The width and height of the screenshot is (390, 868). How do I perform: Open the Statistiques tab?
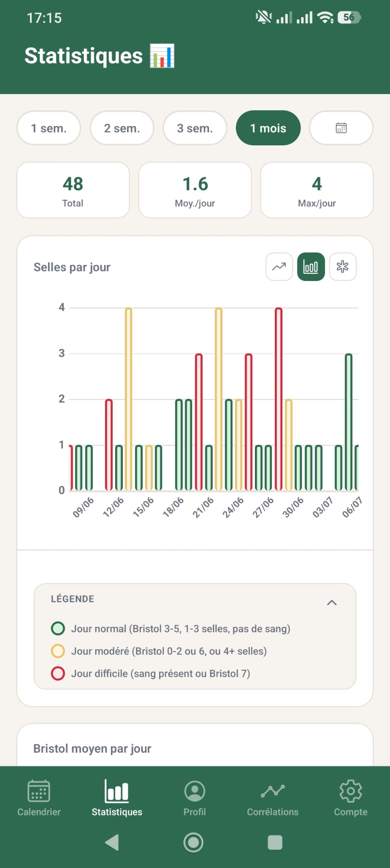117,798
